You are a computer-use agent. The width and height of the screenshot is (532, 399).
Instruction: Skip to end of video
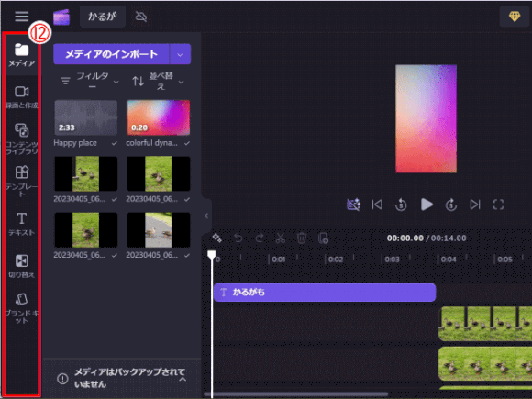tap(475, 205)
